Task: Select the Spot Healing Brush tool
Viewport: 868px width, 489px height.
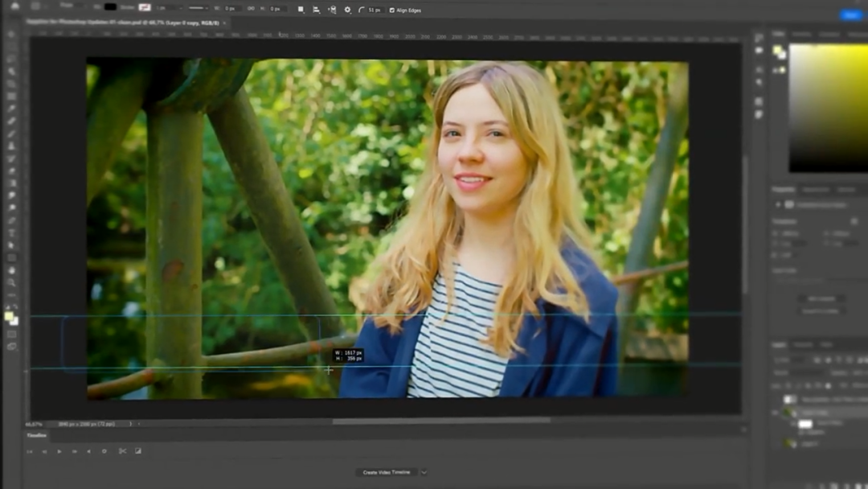Action: tap(11, 121)
